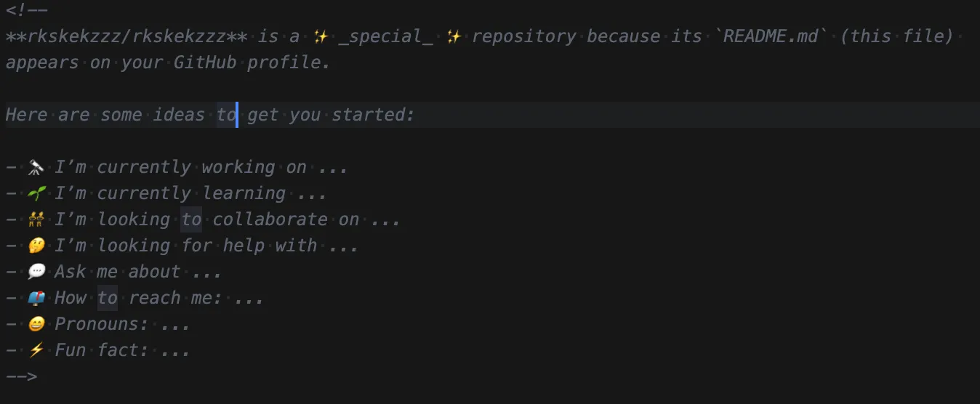Click the word "started:" on the highlighted line

pos(373,115)
